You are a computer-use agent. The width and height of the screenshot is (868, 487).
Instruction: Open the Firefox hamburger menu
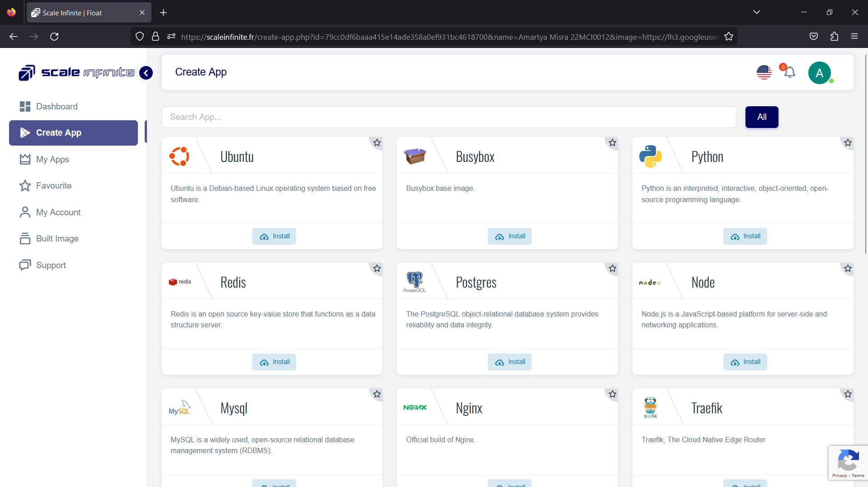tap(854, 37)
